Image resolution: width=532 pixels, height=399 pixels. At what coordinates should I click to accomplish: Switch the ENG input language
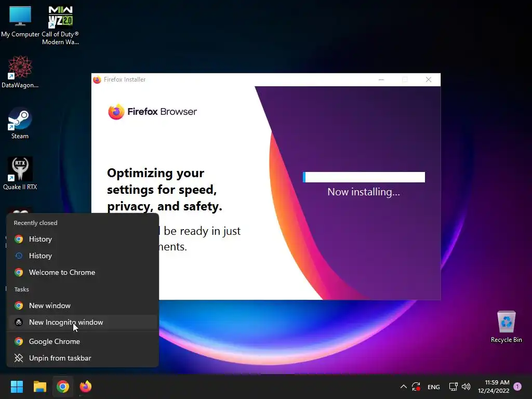pyautogui.click(x=434, y=387)
